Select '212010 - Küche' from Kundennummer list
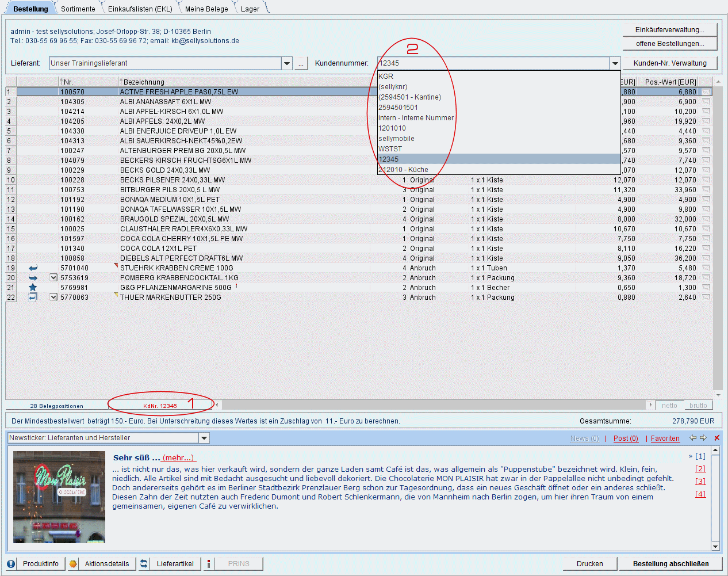Image resolution: width=728 pixels, height=576 pixels. pyautogui.click(x=404, y=170)
